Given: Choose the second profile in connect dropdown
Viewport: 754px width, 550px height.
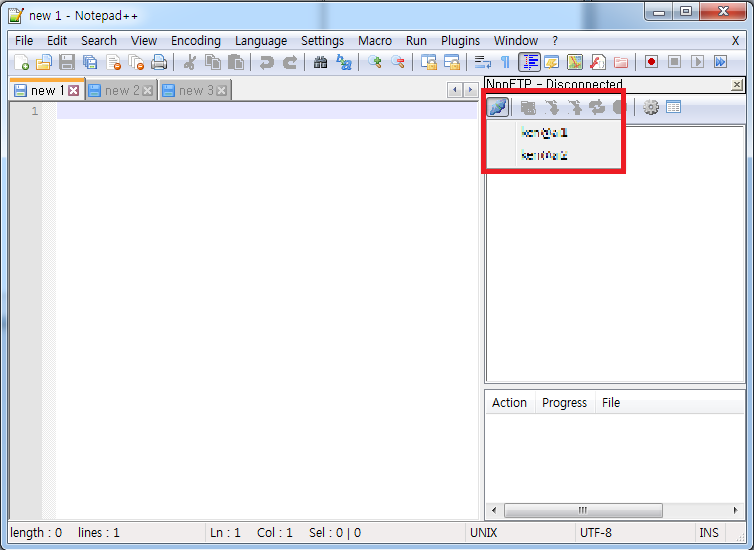Looking at the screenshot, I should 553,155.
